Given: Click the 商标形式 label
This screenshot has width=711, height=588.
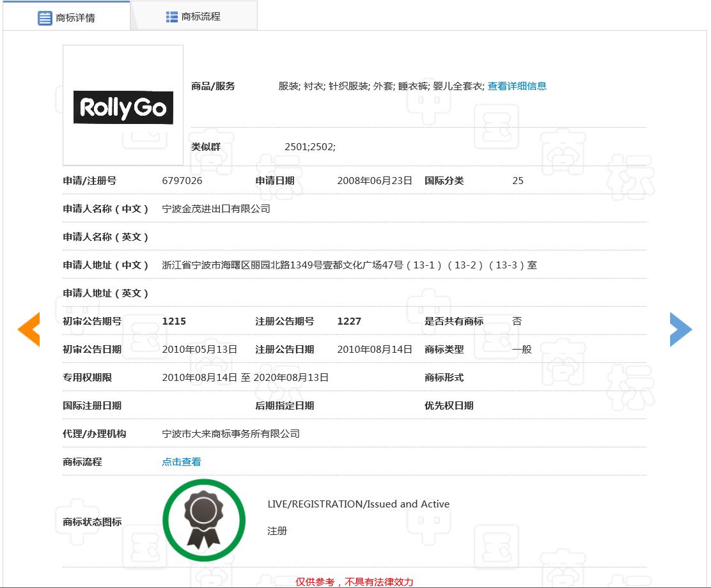Looking at the screenshot, I should click(444, 378).
